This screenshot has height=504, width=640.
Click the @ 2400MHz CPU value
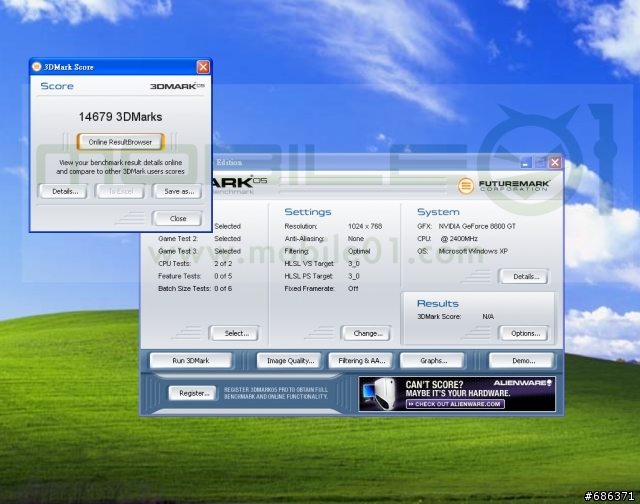(x=459, y=238)
